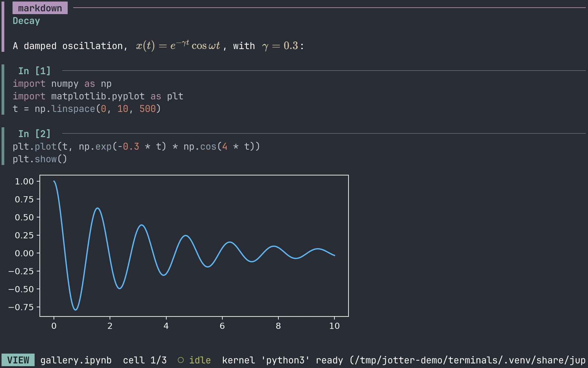Click the x(t) damped oscillation formula
This screenshot has width=588, height=368.
[x=178, y=45]
